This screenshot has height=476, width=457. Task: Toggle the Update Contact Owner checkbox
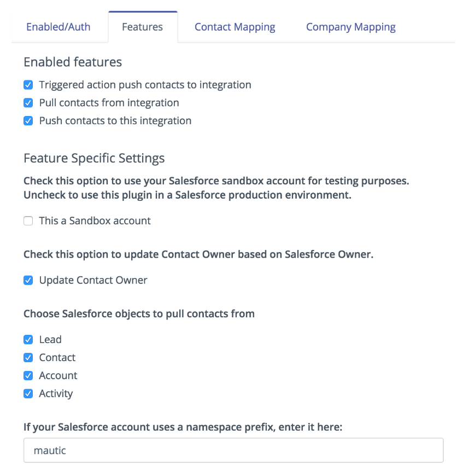[x=28, y=281]
